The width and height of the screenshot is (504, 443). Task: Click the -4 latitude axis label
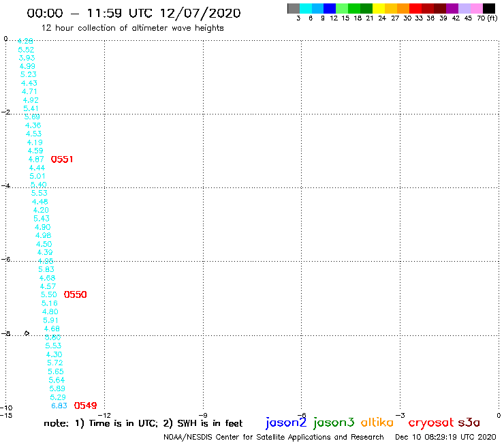click(5, 185)
